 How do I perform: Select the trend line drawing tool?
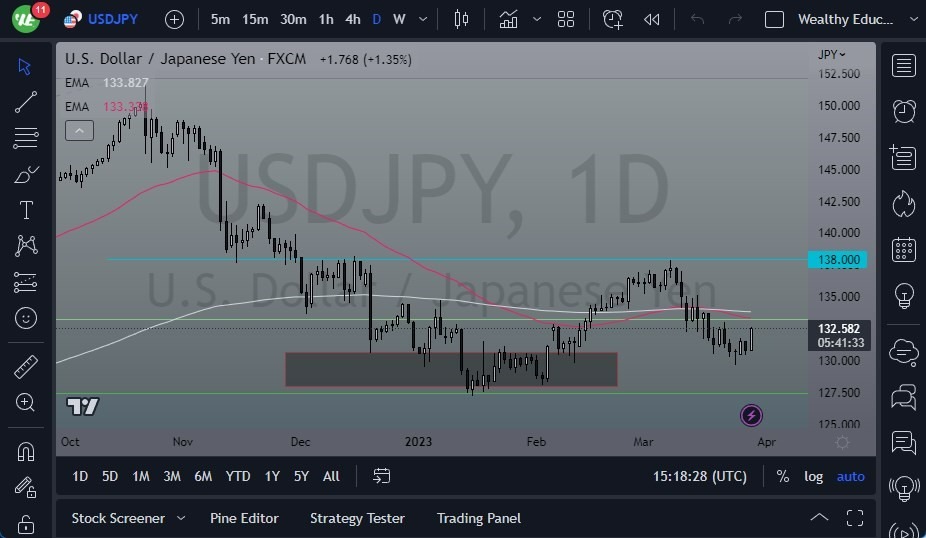(25, 102)
